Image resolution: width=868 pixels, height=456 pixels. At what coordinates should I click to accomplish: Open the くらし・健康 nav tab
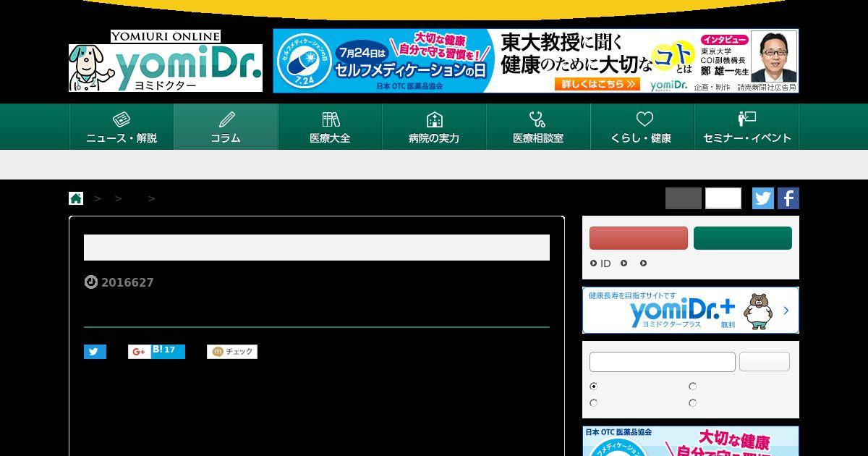642,127
